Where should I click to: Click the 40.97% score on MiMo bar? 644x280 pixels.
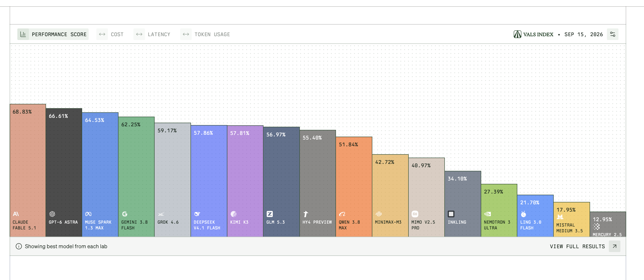click(x=421, y=165)
